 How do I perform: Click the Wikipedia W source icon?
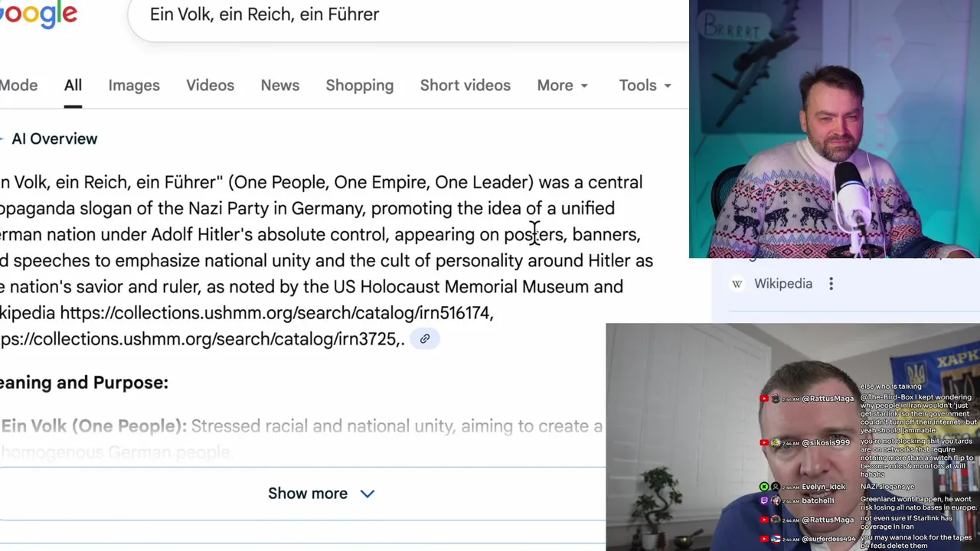pyautogui.click(x=737, y=284)
